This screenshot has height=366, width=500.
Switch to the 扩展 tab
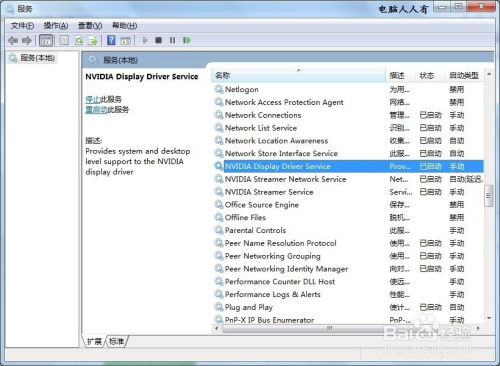94,341
